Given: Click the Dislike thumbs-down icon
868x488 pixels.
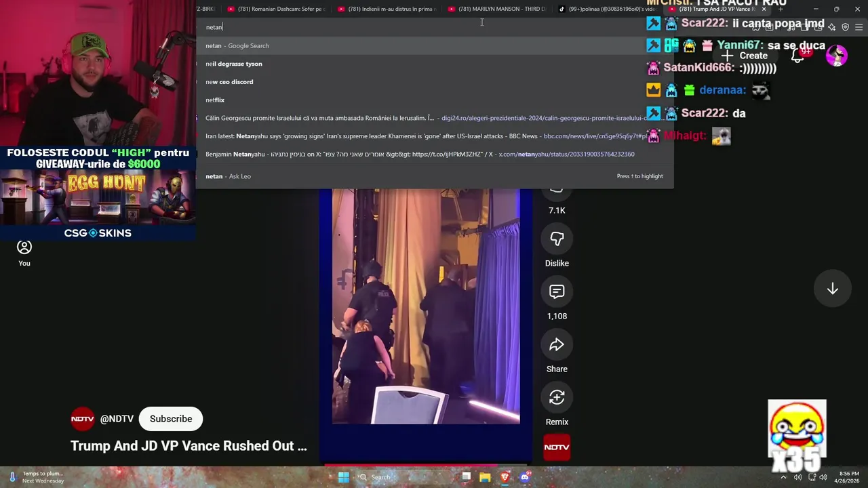Looking at the screenshot, I should (557, 239).
